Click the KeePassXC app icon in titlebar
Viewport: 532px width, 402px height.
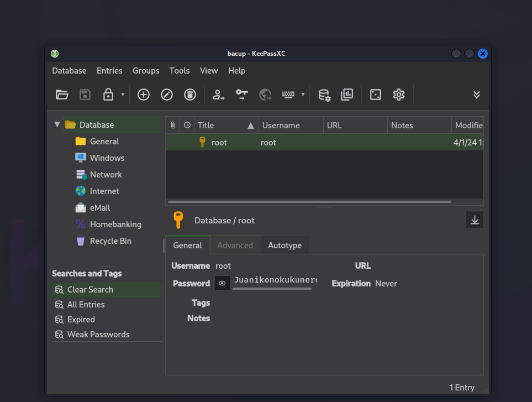coord(55,54)
